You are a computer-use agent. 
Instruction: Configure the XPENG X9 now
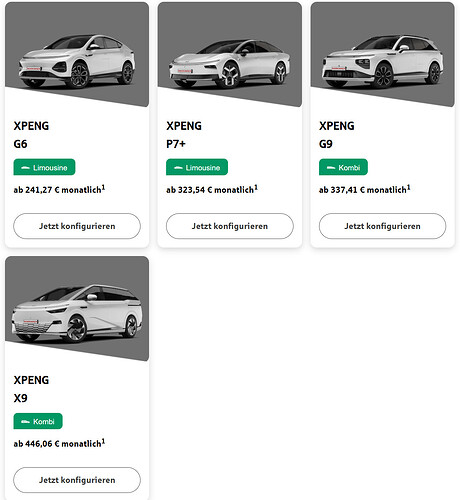pos(77,480)
